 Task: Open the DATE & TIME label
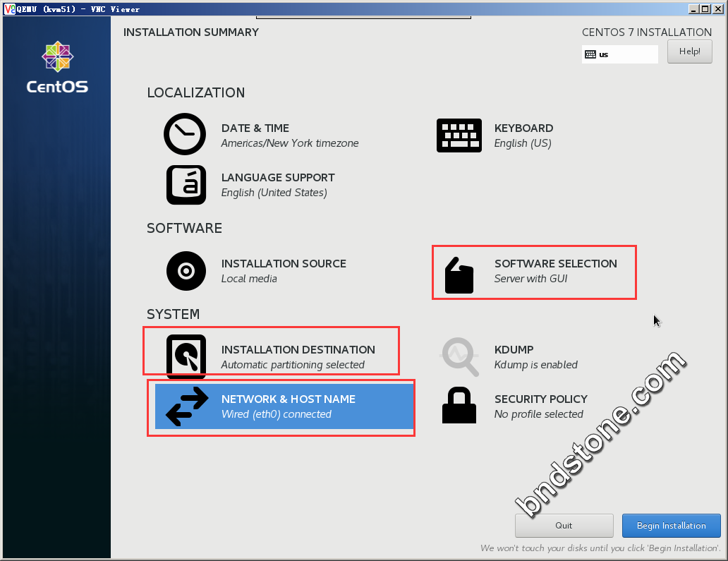[255, 128]
